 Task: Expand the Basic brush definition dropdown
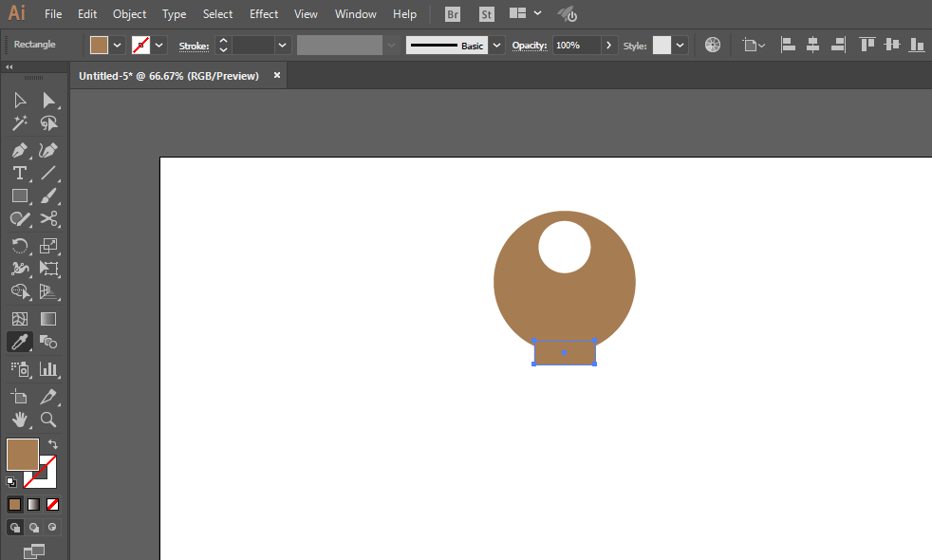(x=496, y=45)
